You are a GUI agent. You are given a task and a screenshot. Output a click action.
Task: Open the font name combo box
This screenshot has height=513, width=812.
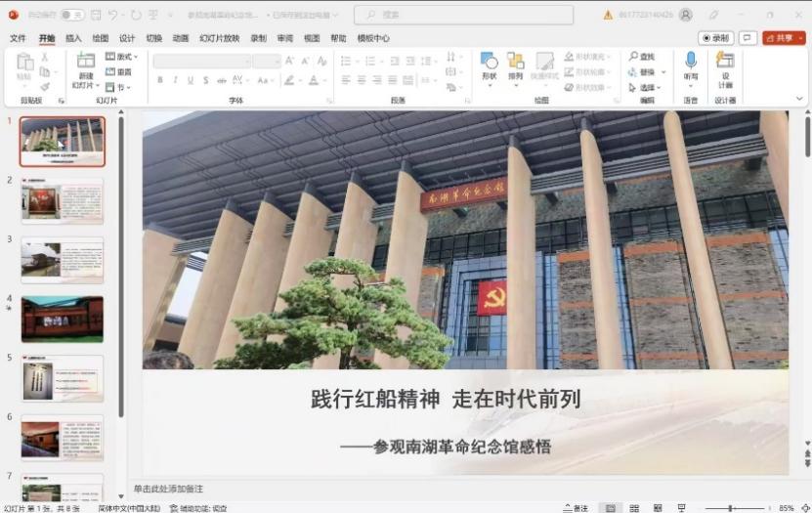200,61
